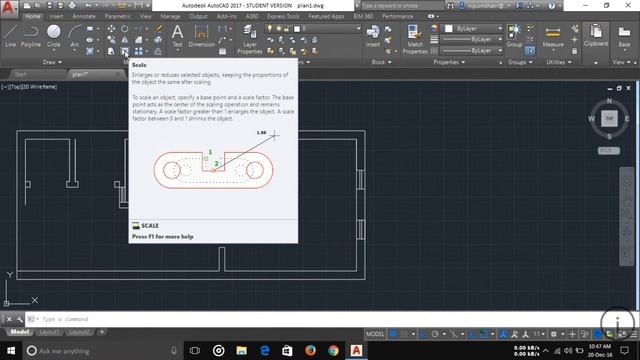This screenshot has height=360, width=640.
Task: Open the linetype ByLayer dropdown
Action: point(471,51)
